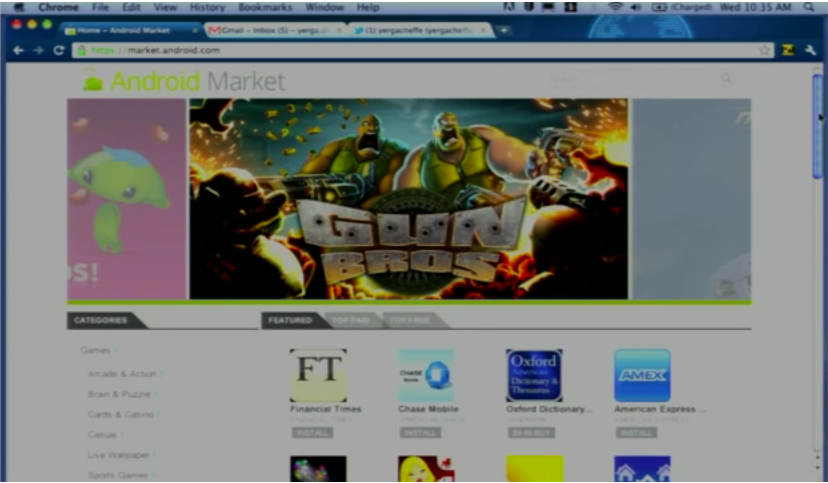828x483 pixels.
Task: Bookmark page with the star icon
Action: (x=765, y=50)
